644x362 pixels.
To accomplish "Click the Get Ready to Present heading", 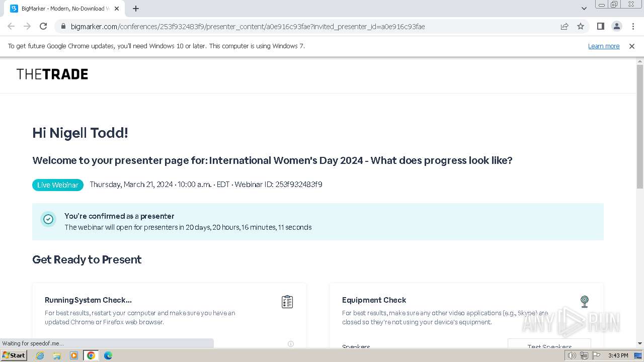I will [87, 259].
